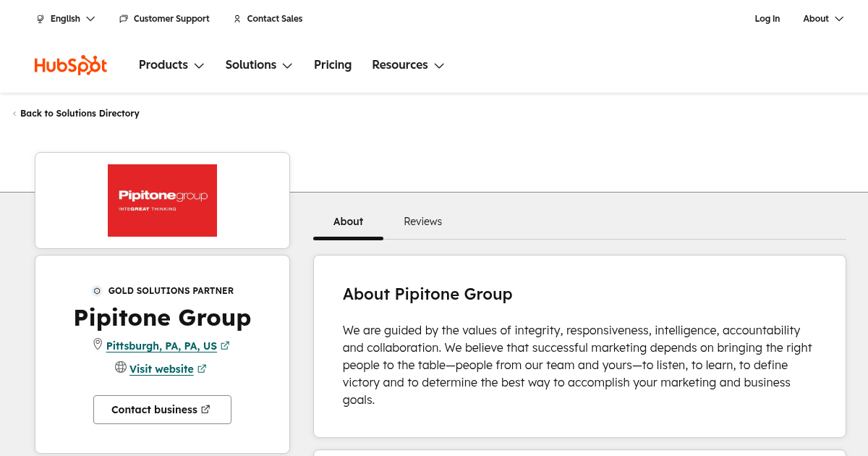The height and width of the screenshot is (456, 868).
Task: Click the gold partner badge icon
Action: click(x=97, y=291)
